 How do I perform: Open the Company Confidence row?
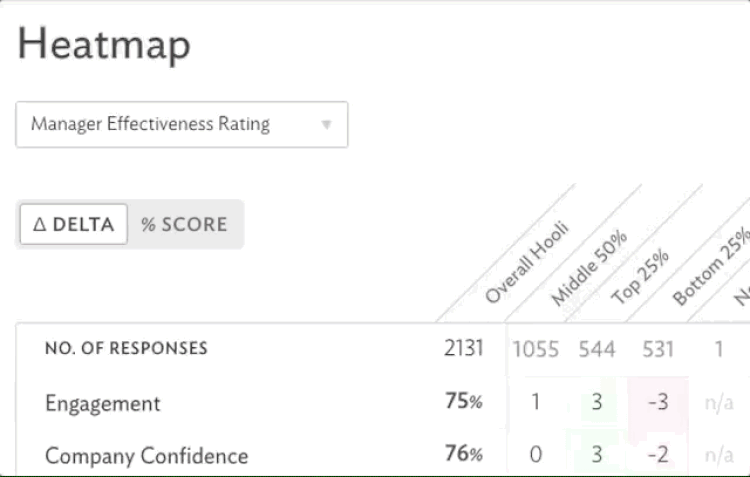pyautogui.click(x=146, y=456)
